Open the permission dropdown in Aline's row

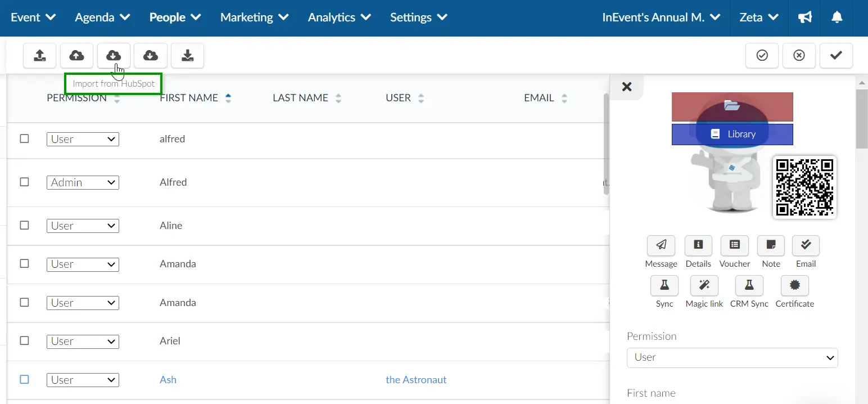tap(83, 226)
